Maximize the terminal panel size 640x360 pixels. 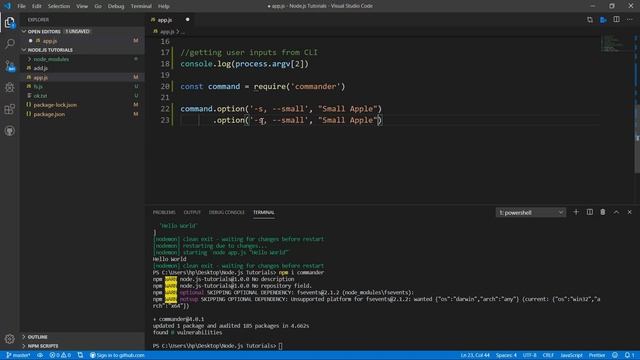[x=616, y=212]
